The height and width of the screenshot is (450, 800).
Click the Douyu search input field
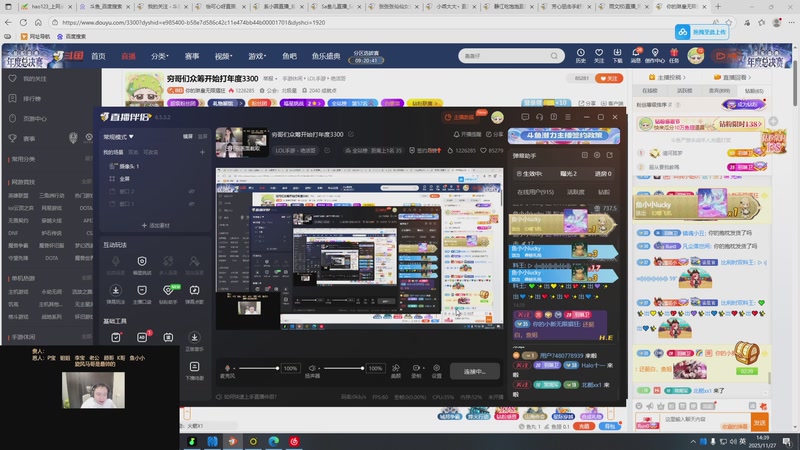pos(505,56)
